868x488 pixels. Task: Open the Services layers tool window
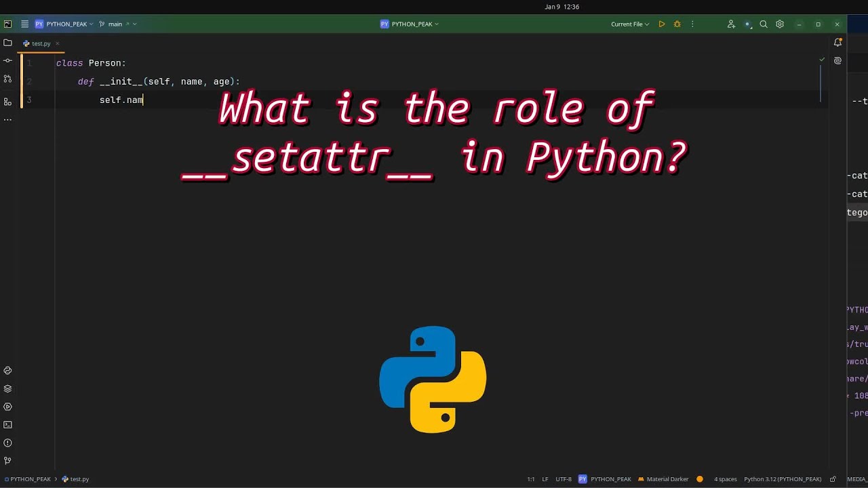pos(7,388)
